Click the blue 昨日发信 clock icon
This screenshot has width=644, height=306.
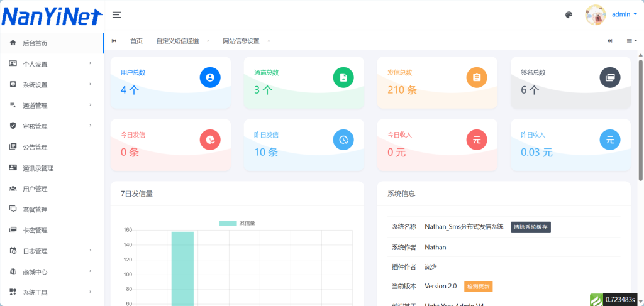tap(343, 139)
